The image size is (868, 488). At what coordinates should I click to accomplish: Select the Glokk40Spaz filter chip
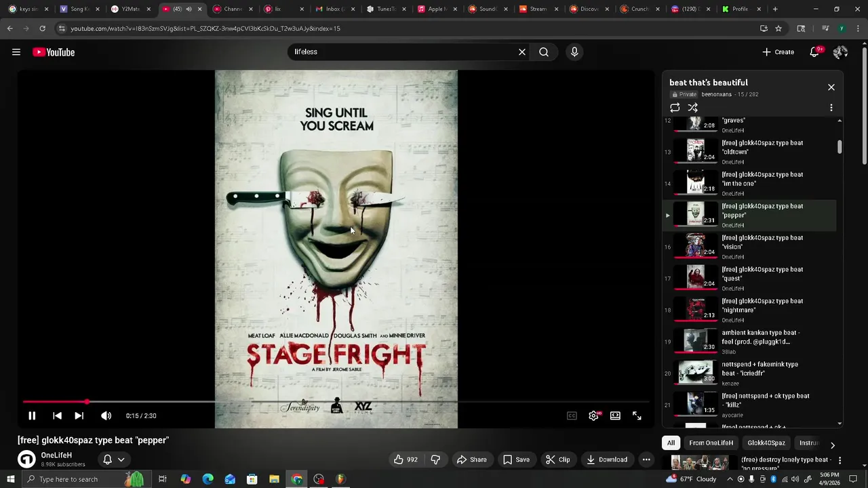pos(766,443)
